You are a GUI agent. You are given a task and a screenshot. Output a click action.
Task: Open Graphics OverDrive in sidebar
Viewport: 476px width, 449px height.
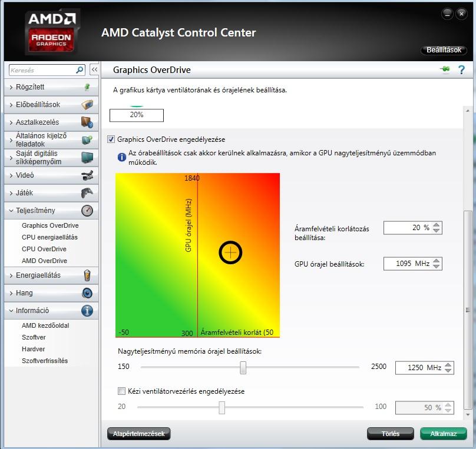click(x=50, y=225)
